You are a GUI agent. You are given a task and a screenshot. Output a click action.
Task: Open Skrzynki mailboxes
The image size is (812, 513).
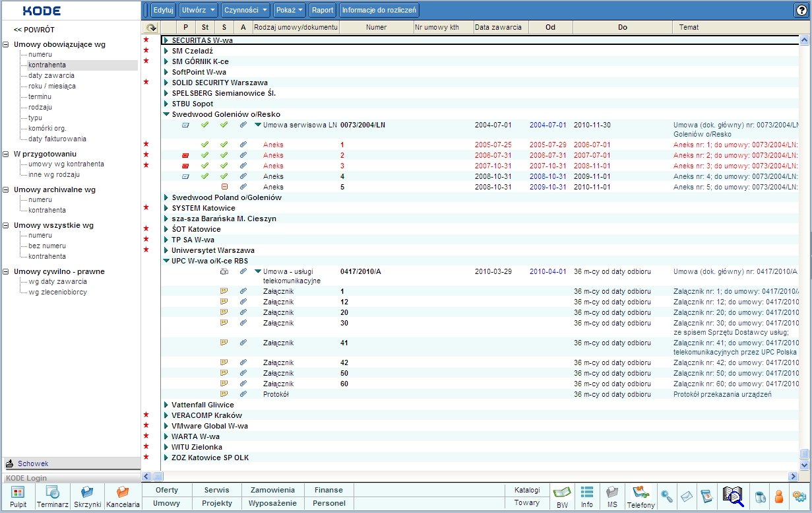[88, 496]
